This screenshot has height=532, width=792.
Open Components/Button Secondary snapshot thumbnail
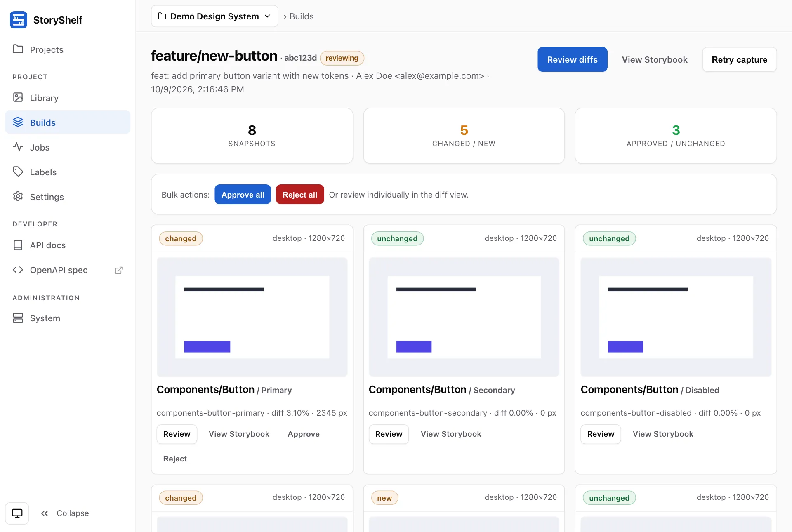tap(464, 317)
